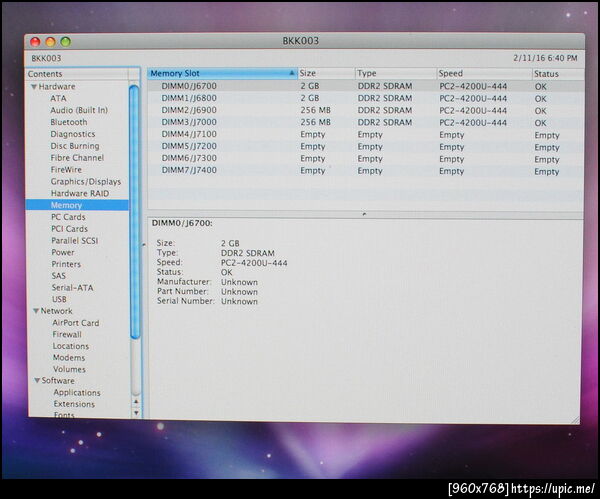
Task: Sort by Memory Slot column header
Action: click(222, 73)
